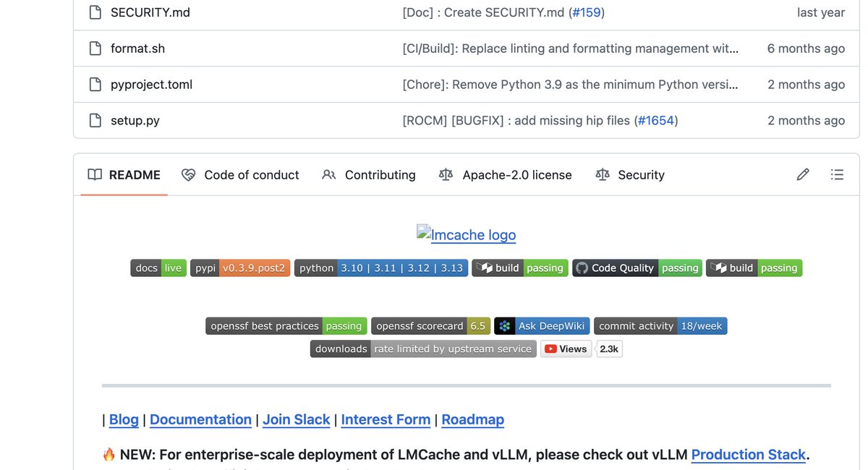868x470 pixels.
Task: Click the pypi v0.3.9.post2 badge
Action: [241, 268]
